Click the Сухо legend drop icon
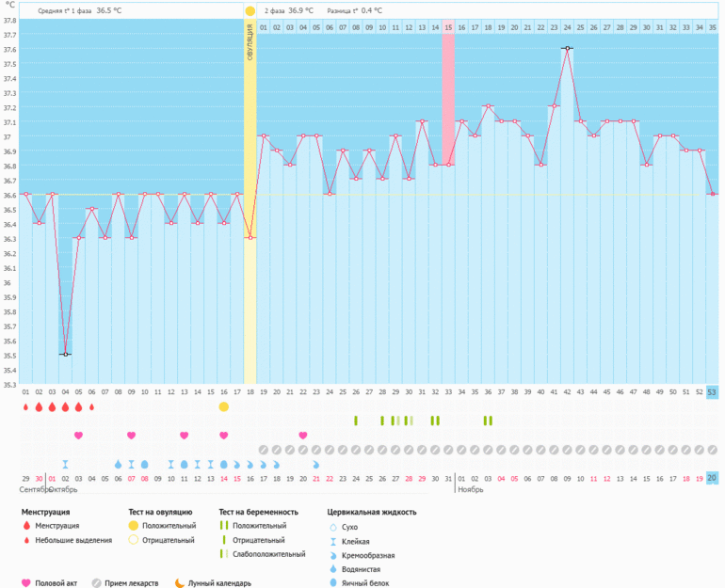 point(332,527)
